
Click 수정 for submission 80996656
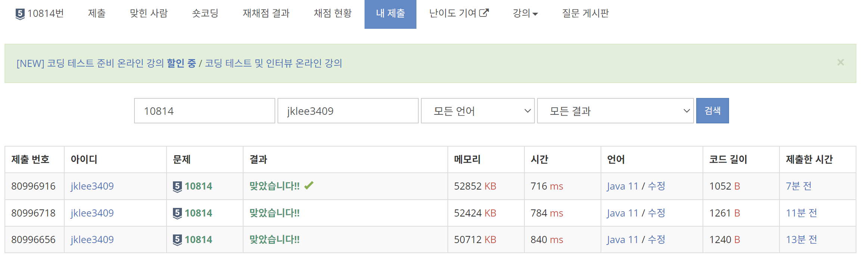pos(656,239)
